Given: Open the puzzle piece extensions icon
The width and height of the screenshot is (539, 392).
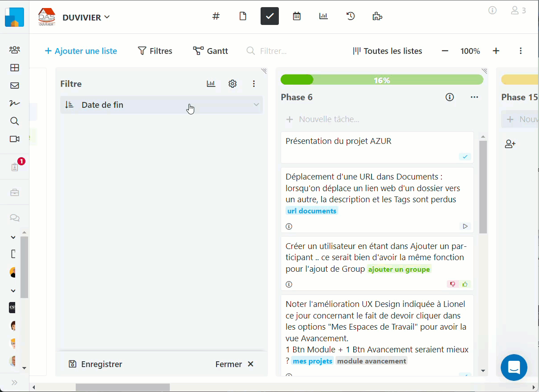Looking at the screenshot, I should pos(377,16).
